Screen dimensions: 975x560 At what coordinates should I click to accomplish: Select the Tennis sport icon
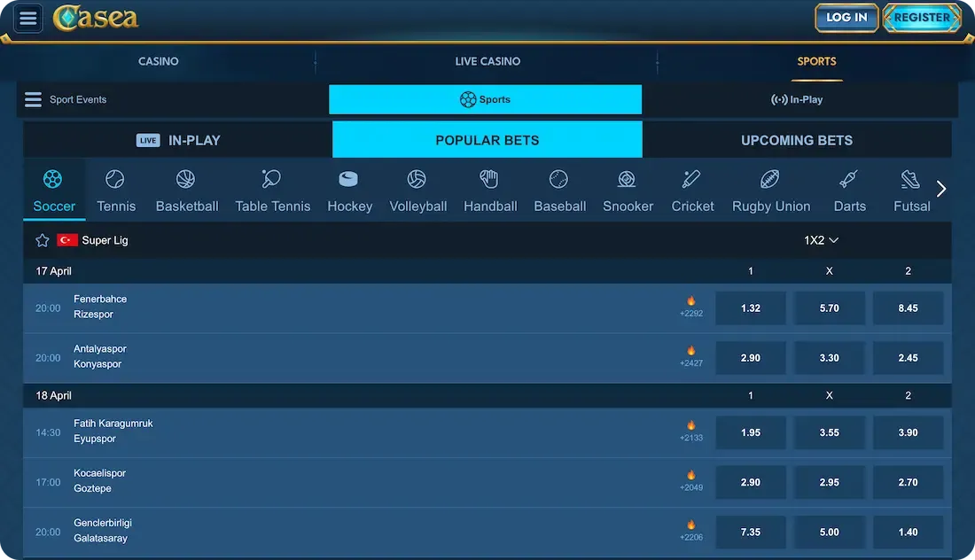(x=115, y=180)
